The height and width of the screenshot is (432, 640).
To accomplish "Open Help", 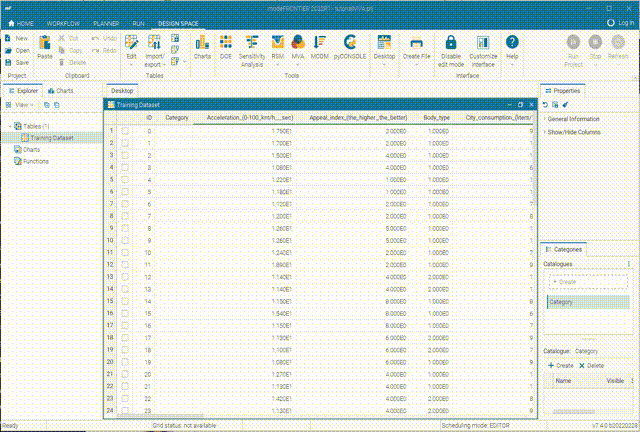I will [x=512, y=42].
